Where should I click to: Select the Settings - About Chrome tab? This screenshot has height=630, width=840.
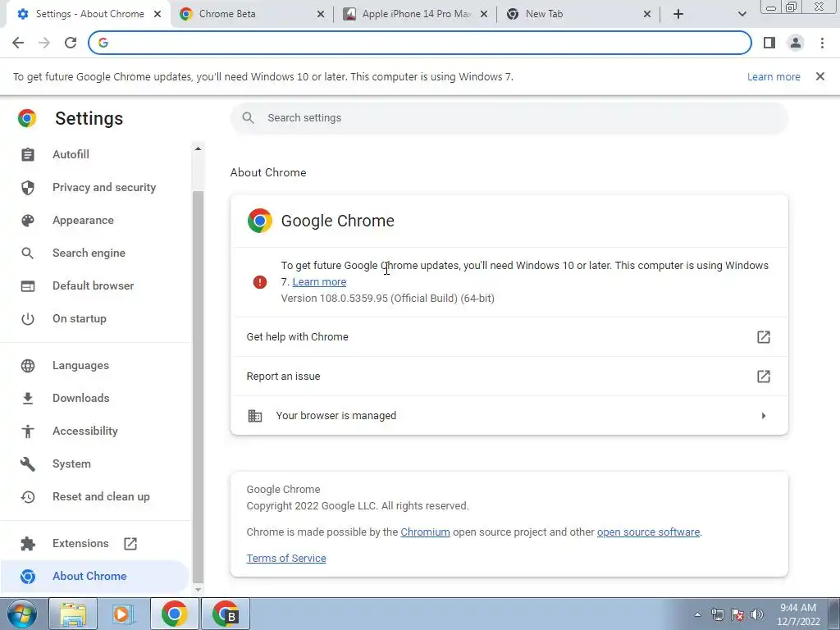coord(89,14)
